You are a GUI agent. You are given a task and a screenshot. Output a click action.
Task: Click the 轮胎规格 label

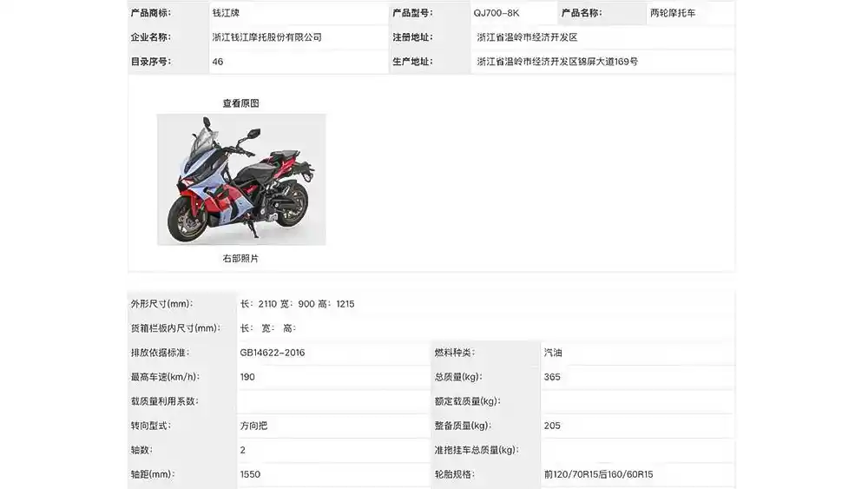tap(455, 474)
